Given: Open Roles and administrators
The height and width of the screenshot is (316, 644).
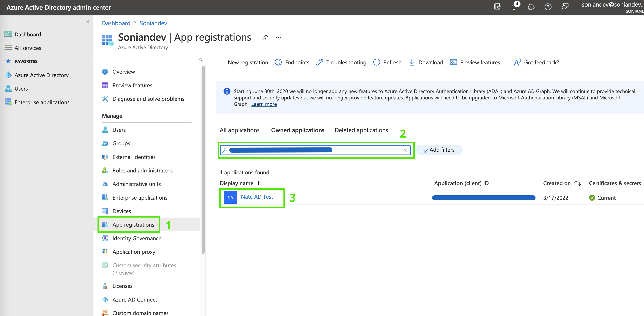Looking at the screenshot, I should [x=137, y=170].
